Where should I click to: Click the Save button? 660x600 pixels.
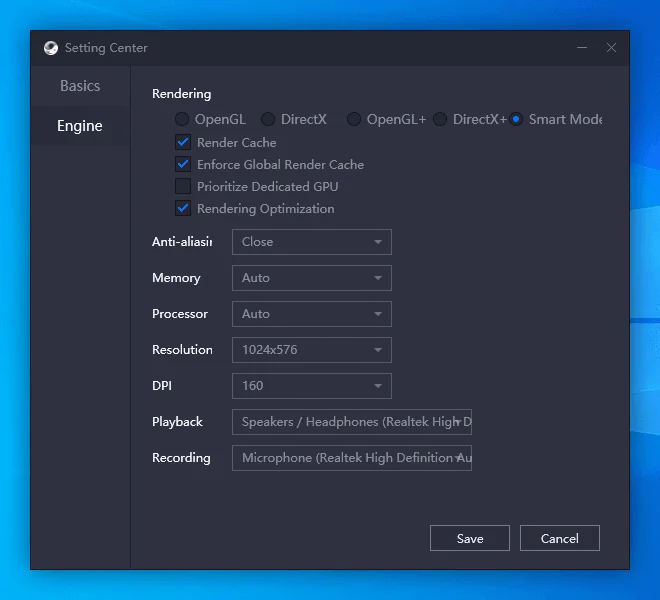click(470, 538)
